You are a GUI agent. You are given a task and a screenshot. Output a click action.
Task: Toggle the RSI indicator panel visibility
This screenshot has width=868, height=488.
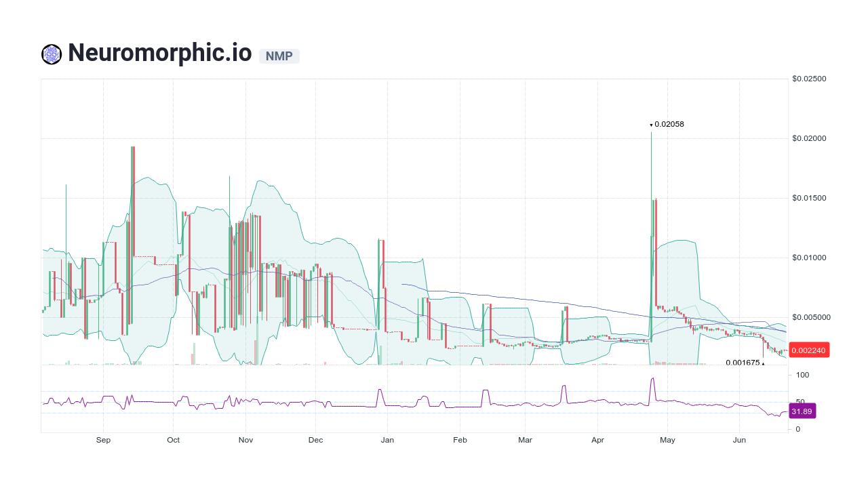coord(407,400)
